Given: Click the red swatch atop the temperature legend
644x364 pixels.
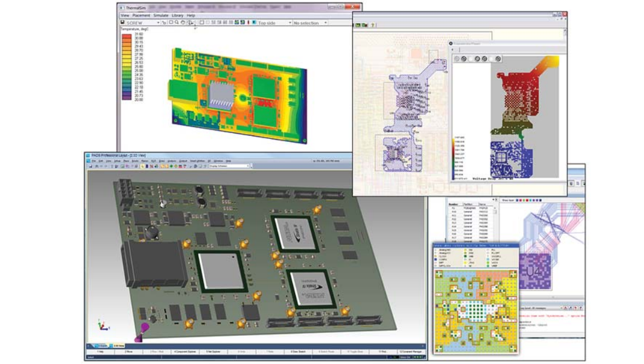Looking at the screenshot, I should pyautogui.click(x=127, y=36).
